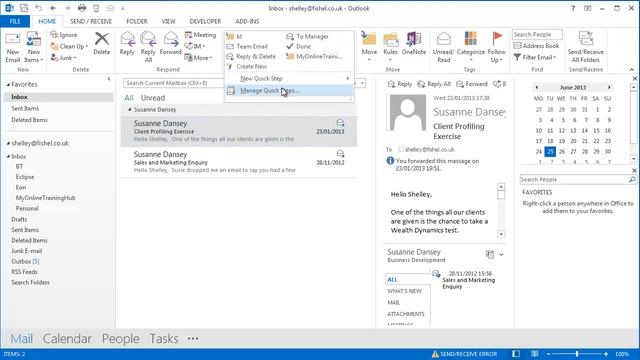
Task: Select Reply & Delete quick step
Action: coord(251,56)
